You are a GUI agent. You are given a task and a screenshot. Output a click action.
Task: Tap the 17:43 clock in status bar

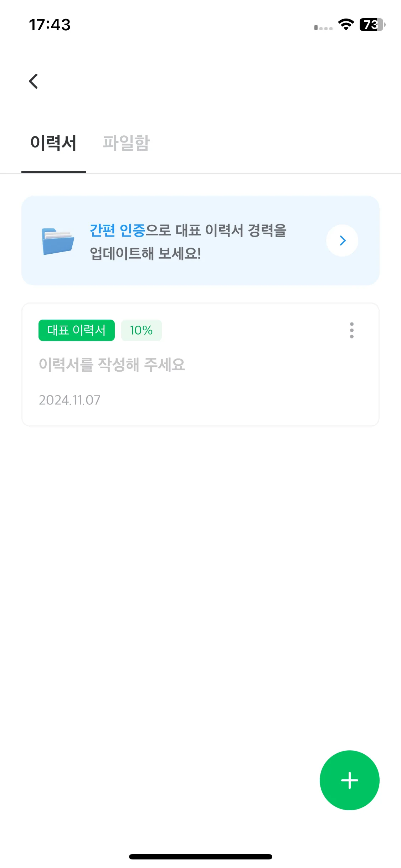click(50, 25)
